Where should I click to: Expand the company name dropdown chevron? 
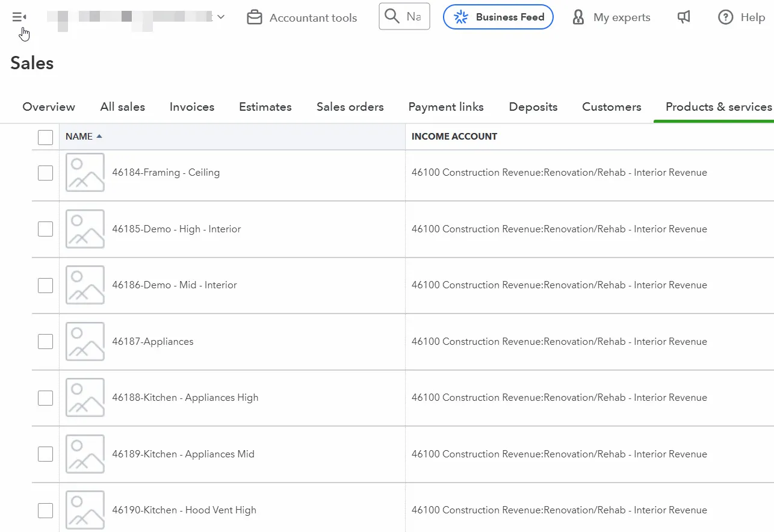click(221, 17)
